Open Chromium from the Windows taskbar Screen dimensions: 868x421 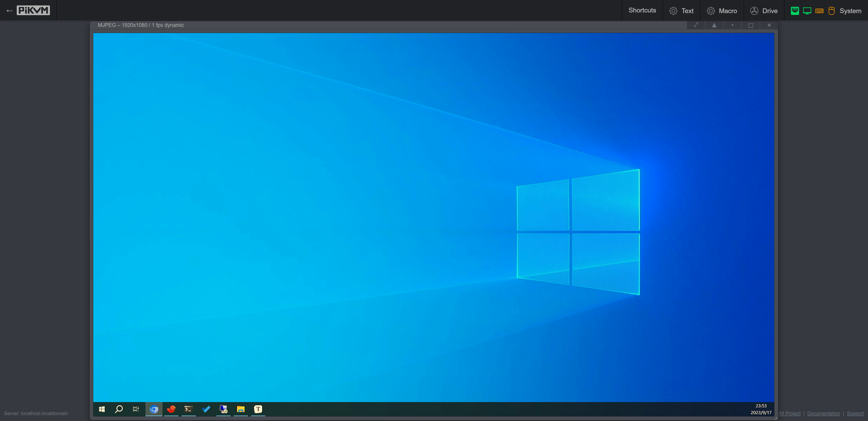click(154, 409)
